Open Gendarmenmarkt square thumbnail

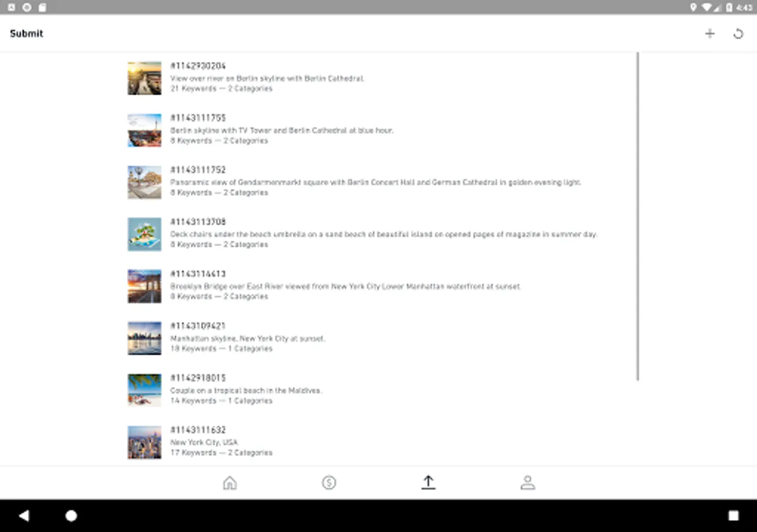tap(144, 182)
